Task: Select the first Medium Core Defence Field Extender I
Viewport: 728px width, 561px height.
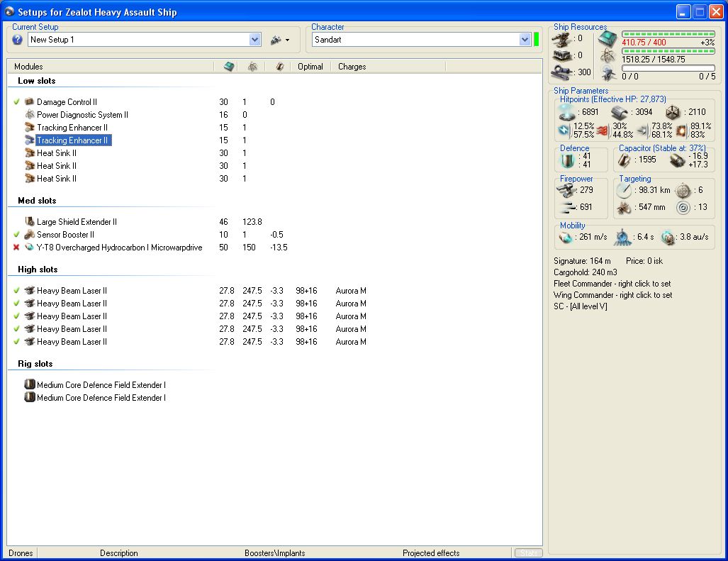Action: pyautogui.click(x=101, y=385)
